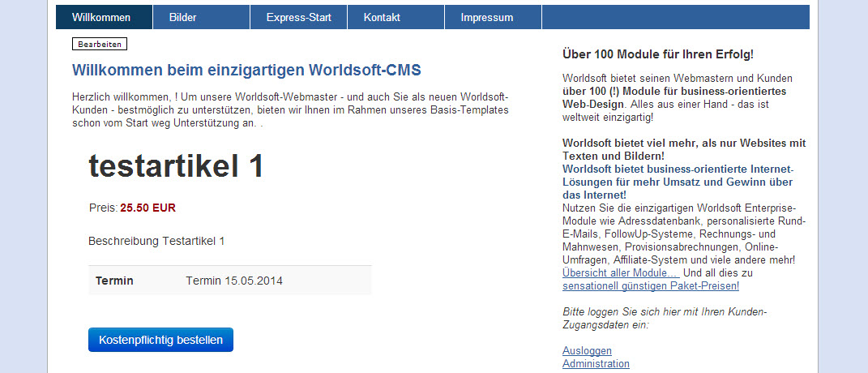Click the Ausloggen link
The width and height of the screenshot is (868, 373).
(x=587, y=351)
